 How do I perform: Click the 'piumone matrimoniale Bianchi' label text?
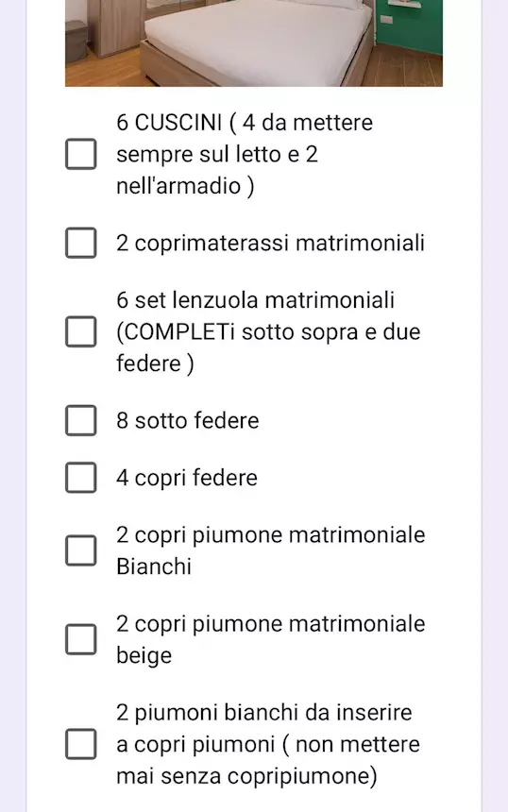pos(271,550)
